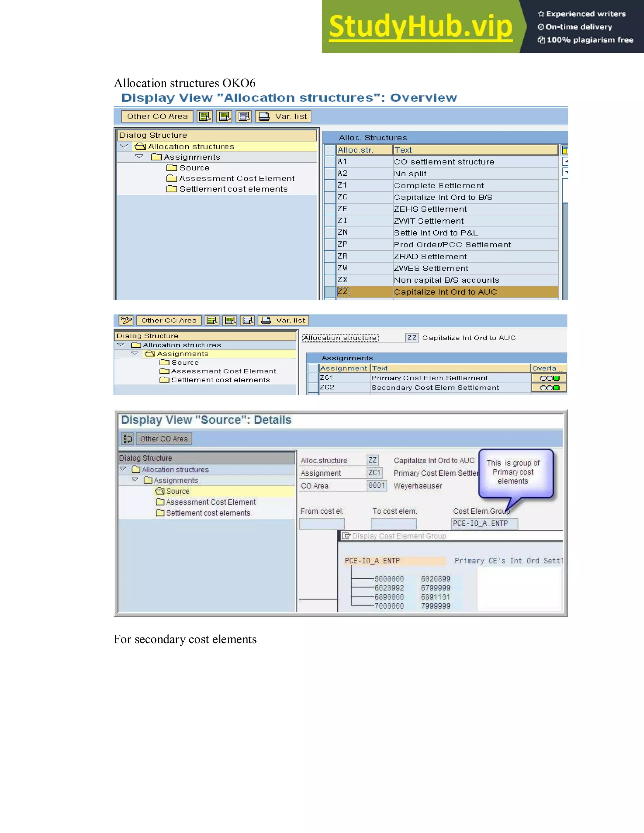The width and height of the screenshot is (644, 833).
Task: Click highlighted PCE-IO_A.ENTP group node
Action: [x=395, y=561]
